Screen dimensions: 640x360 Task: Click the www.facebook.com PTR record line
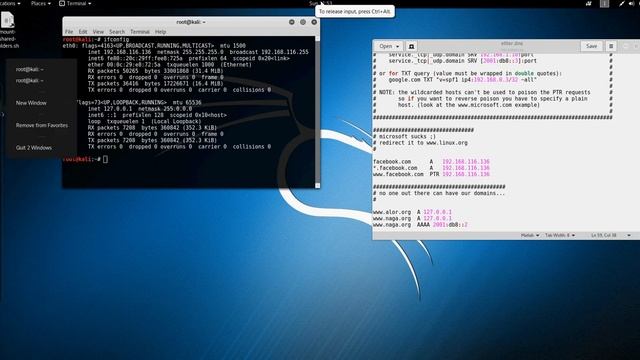[x=431, y=174]
